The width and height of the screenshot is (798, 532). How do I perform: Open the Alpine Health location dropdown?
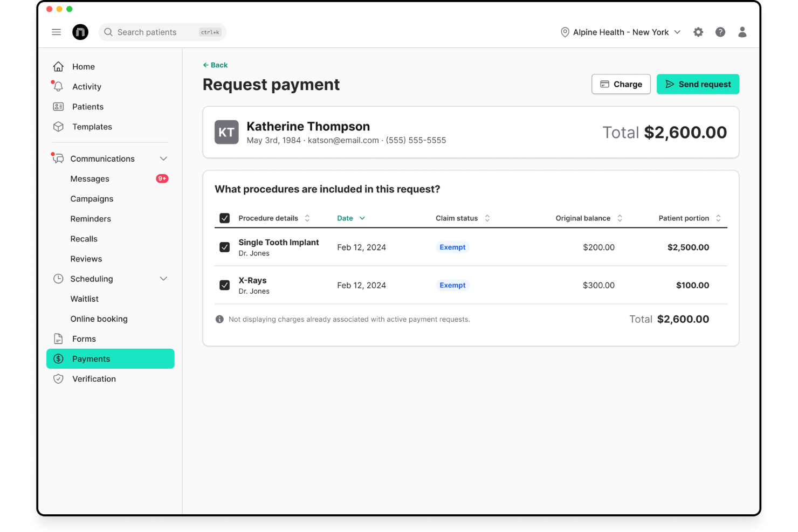621,32
